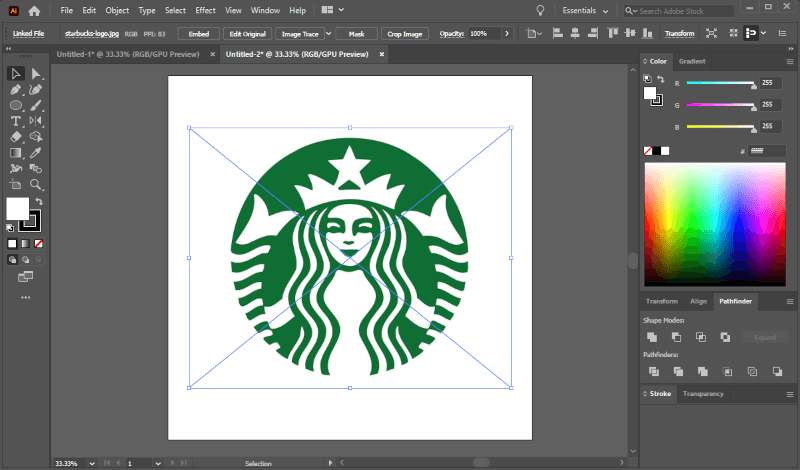Toggle Draw Normal mode
800x470 pixels.
pyautogui.click(x=12, y=260)
